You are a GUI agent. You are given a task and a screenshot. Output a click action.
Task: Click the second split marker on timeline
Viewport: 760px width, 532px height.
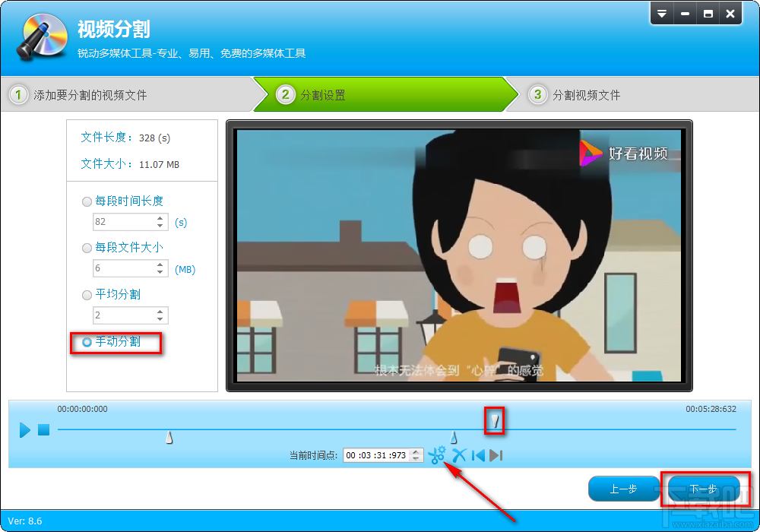454,438
